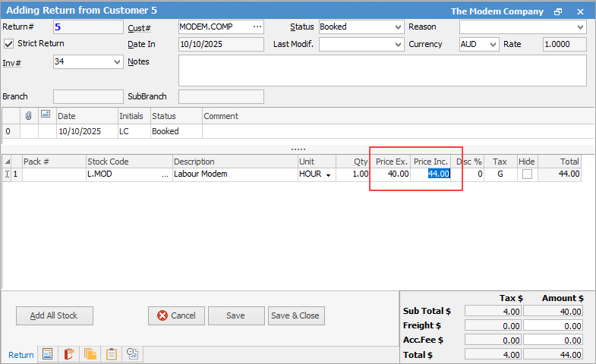Click the paperclip attachment column icon
This screenshot has height=364, width=596.
pos(29,115)
